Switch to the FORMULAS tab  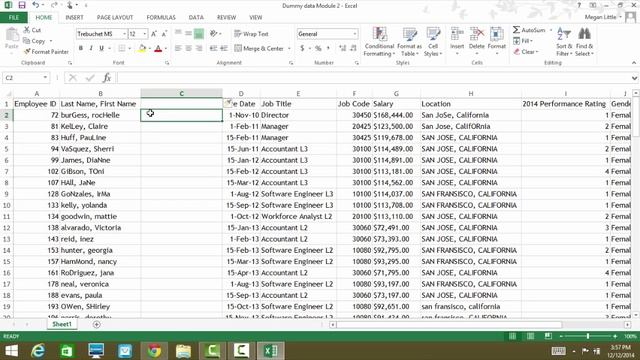[161, 18]
